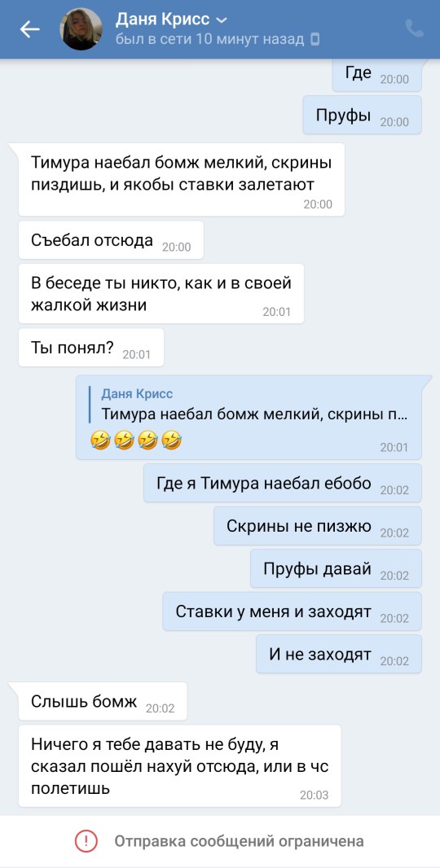Tap the back arrow icon
The height and width of the screenshot is (868, 440).
[x=30, y=29]
